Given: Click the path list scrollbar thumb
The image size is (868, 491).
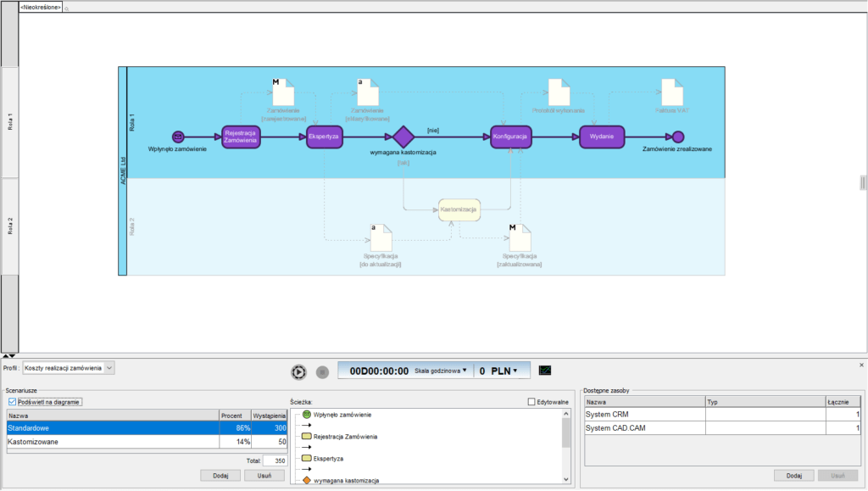Looking at the screenshot, I should (x=565, y=432).
